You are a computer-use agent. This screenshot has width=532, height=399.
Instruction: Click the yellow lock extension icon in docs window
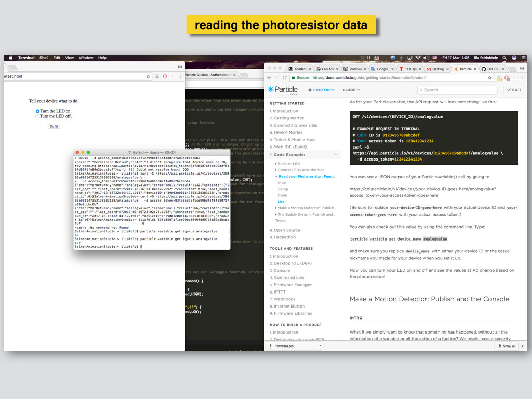(x=499, y=78)
